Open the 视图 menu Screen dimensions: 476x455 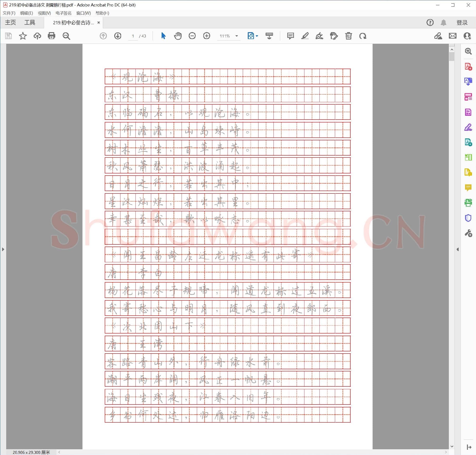click(45, 13)
